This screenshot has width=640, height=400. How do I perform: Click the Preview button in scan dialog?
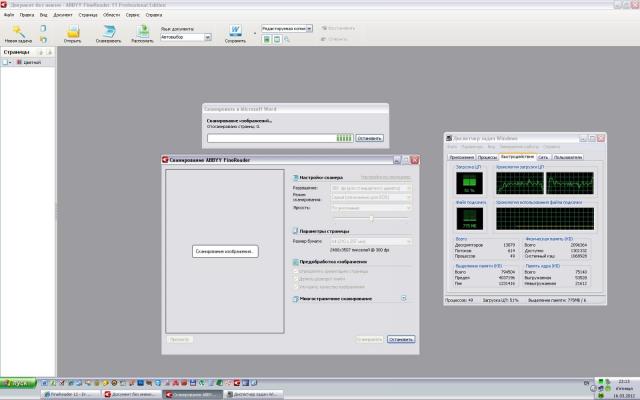[180, 339]
